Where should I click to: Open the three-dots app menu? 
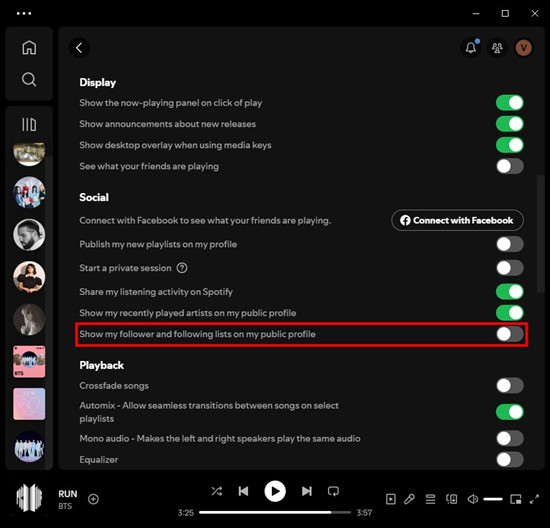point(24,13)
